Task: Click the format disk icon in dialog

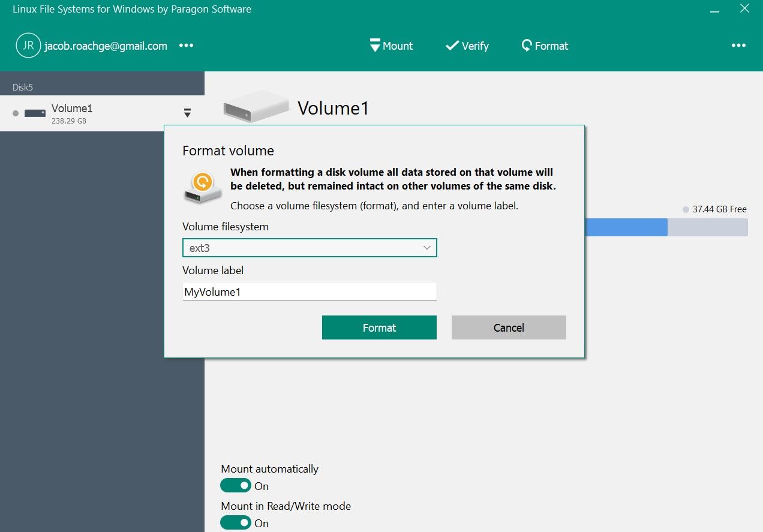Action: tap(203, 187)
